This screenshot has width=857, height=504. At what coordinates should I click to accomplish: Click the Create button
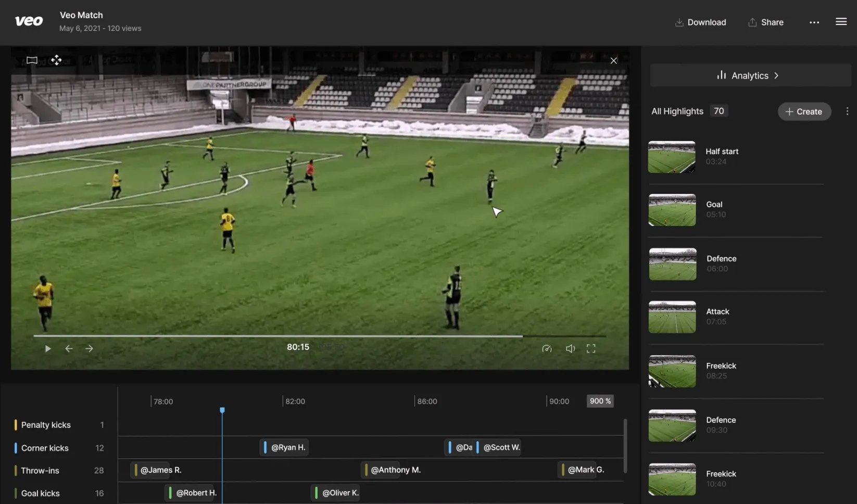tap(804, 111)
